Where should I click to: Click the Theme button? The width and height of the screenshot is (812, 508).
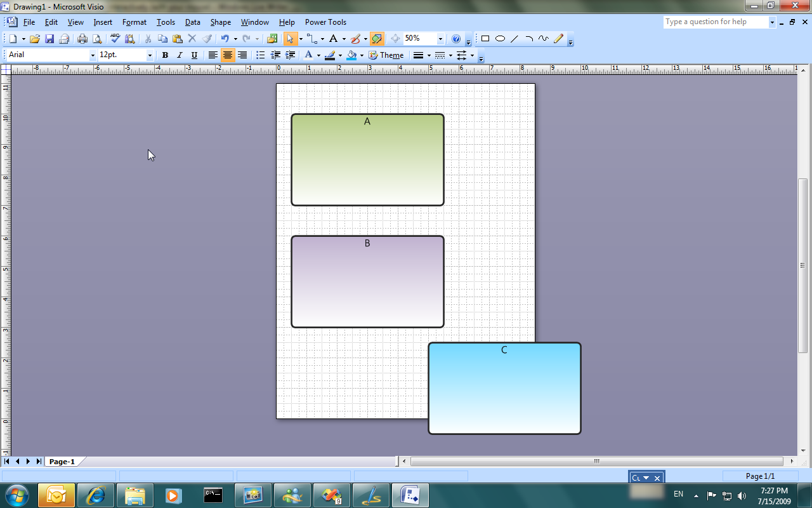386,55
